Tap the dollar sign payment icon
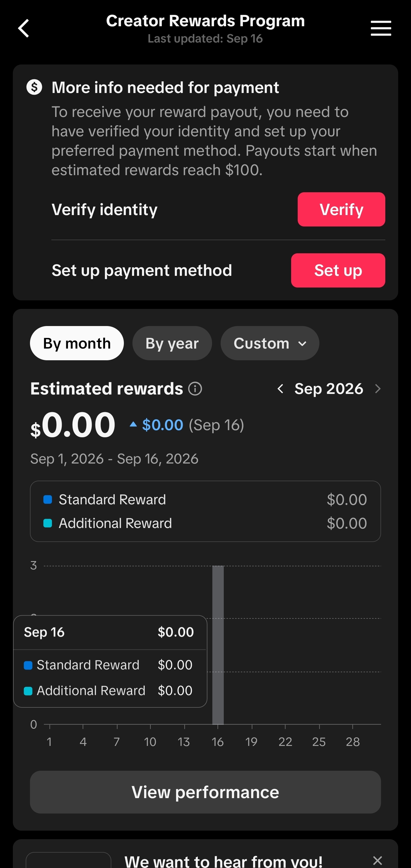Viewport: 411px width, 868px height. (x=34, y=87)
